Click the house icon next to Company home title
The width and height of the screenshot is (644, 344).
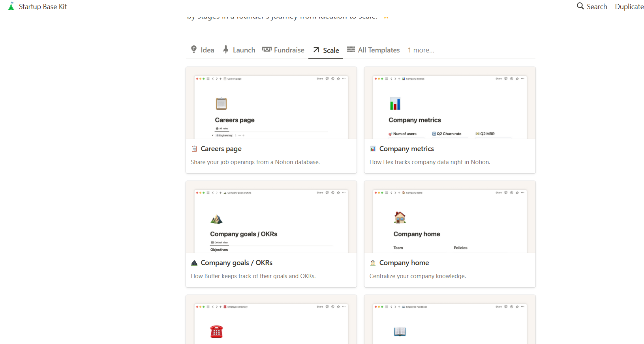pos(373,263)
